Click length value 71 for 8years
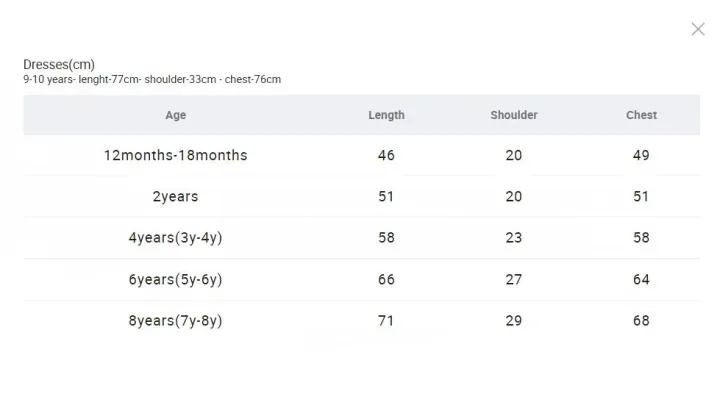720x402 pixels. [386, 321]
